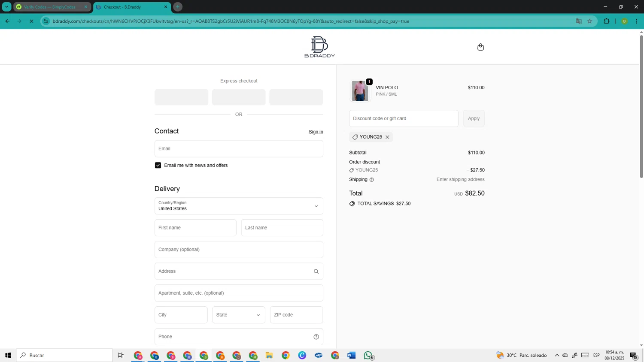Open the tab search dropdown arrow
The height and width of the screenshot is (362, 644).
[6, 7]
